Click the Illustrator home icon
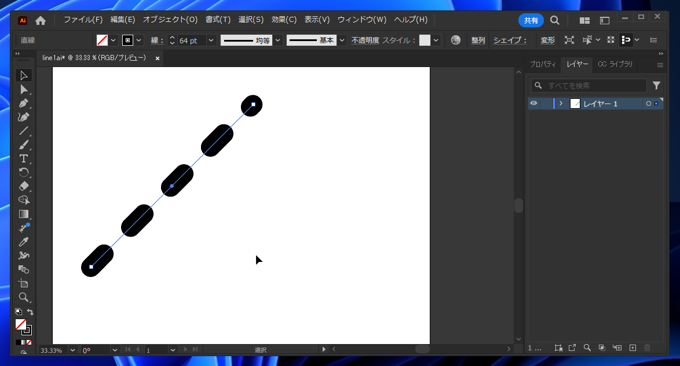The image size is (680, 366). click(x=40, y=20)
